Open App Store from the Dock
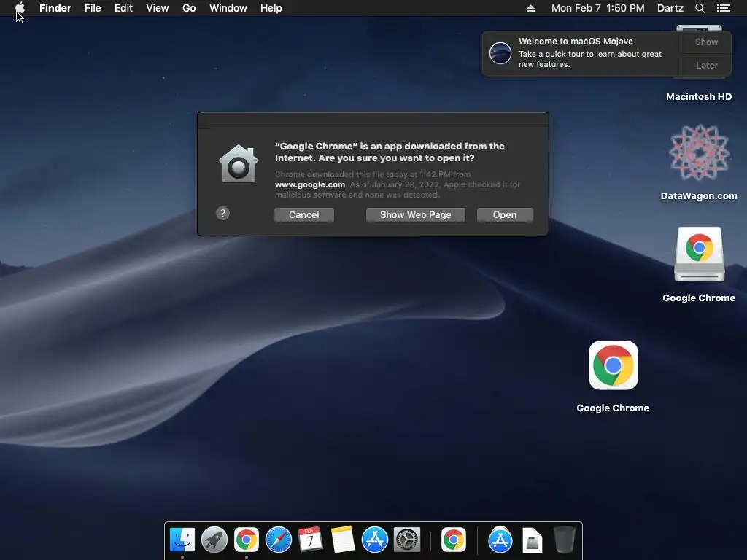 pos(374,540)
